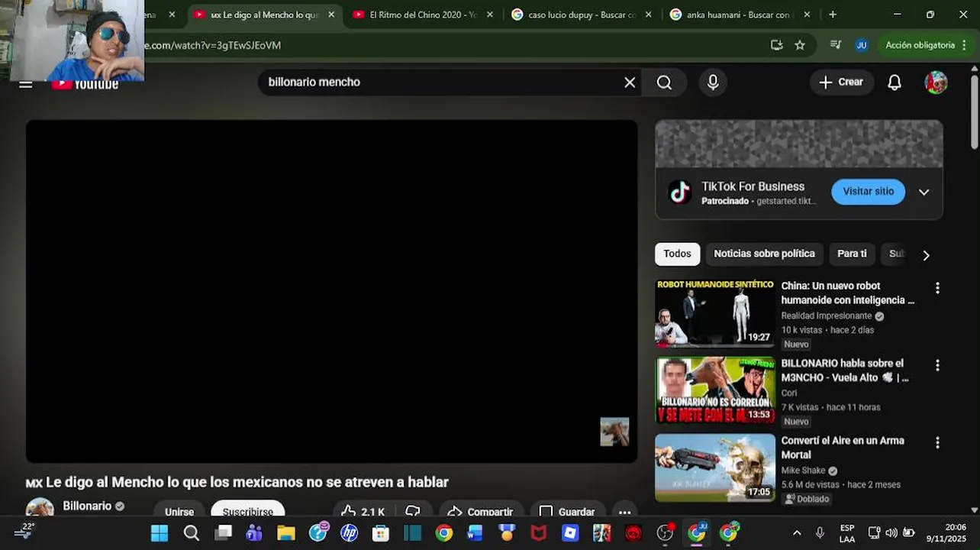
Task: Open McAfee from the taskbar
Action: click(x=539, y=533)
